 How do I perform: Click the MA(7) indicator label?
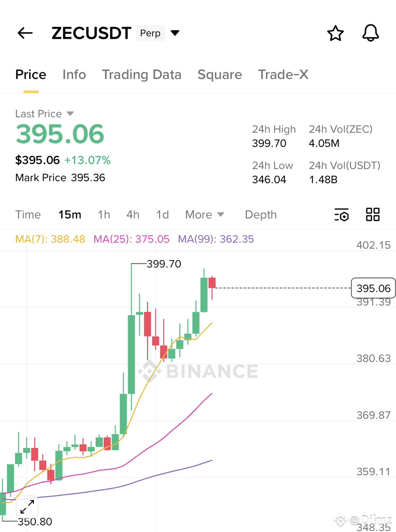point(50,239)
